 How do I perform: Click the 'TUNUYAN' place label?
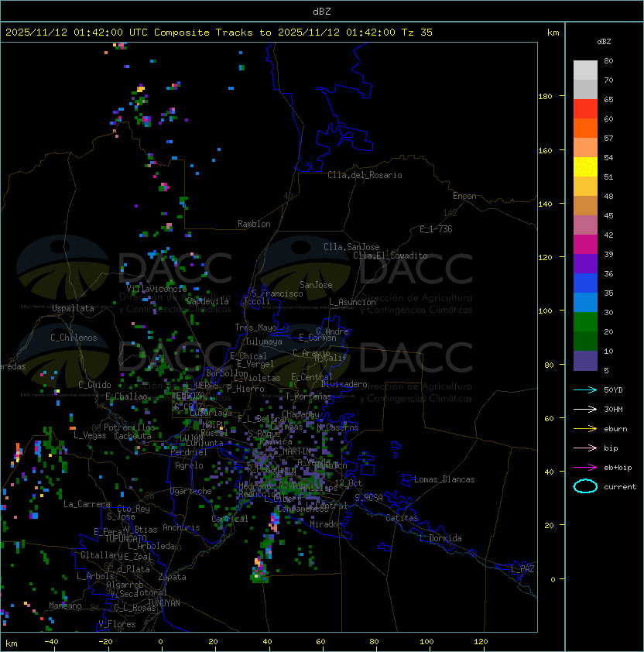click(164, 603)
